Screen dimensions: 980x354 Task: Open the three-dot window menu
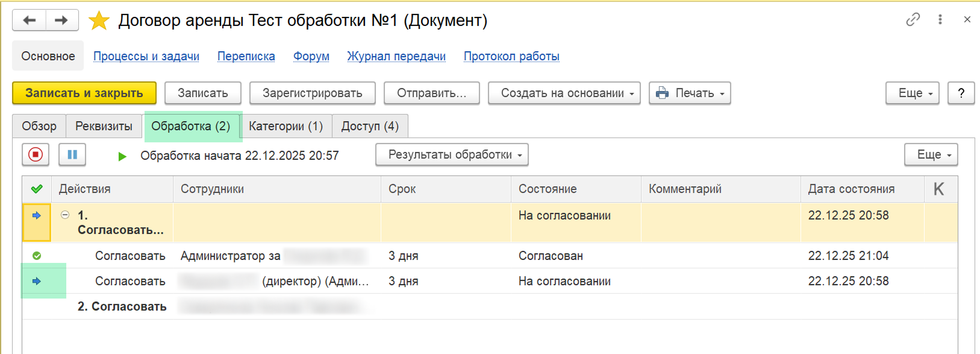pyautogui.click(x=940, y=20)
